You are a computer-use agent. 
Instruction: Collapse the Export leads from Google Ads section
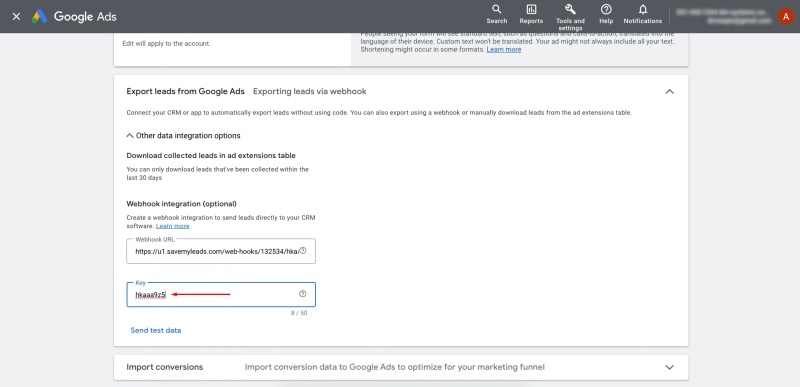(669, 92)
